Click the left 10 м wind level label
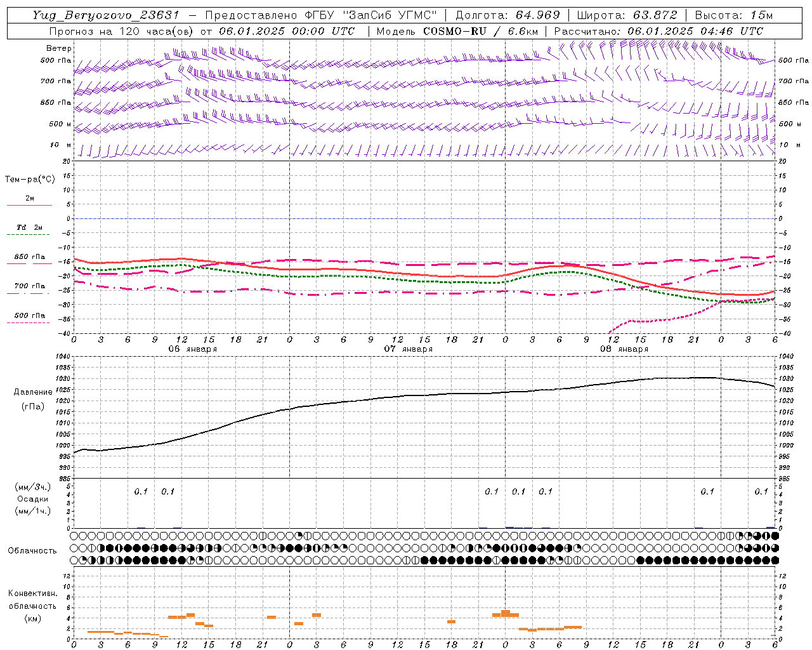Viewport: 812px width, 650px height. point(61,145)
